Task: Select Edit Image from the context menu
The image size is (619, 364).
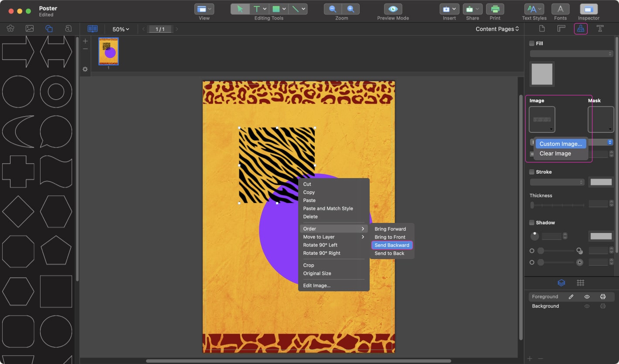Action: [x=316, y=285]
